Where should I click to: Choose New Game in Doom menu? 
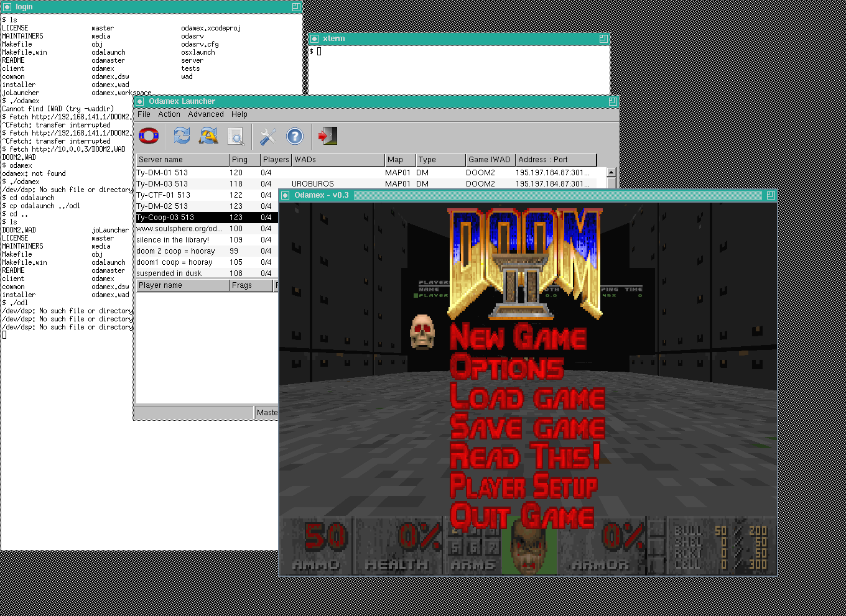518,338
